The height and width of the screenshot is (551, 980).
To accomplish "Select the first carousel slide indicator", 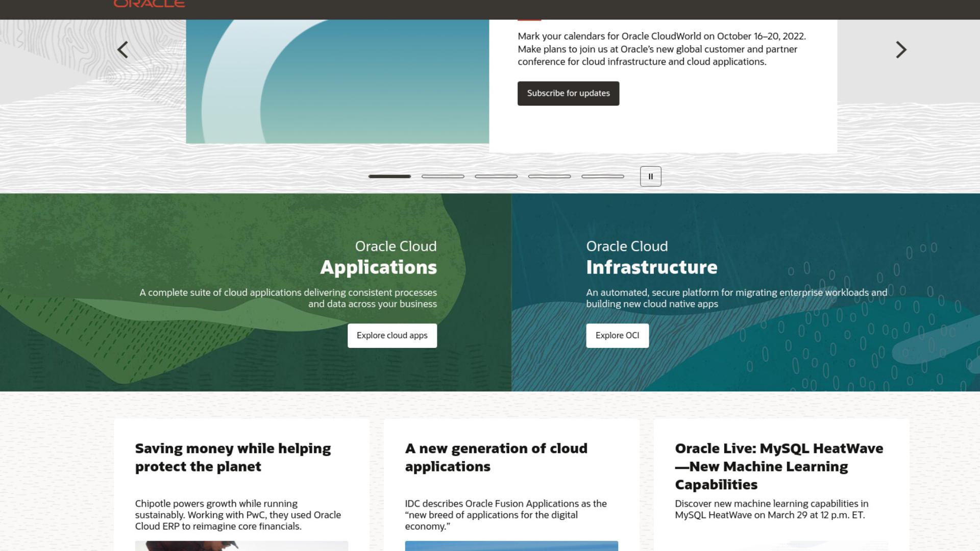I will click(x=389, y=177).
